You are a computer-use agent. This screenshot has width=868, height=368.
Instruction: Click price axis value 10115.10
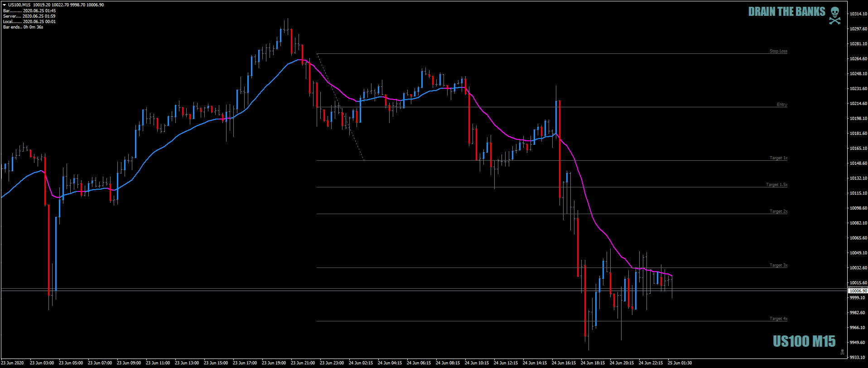click(858, 193)
